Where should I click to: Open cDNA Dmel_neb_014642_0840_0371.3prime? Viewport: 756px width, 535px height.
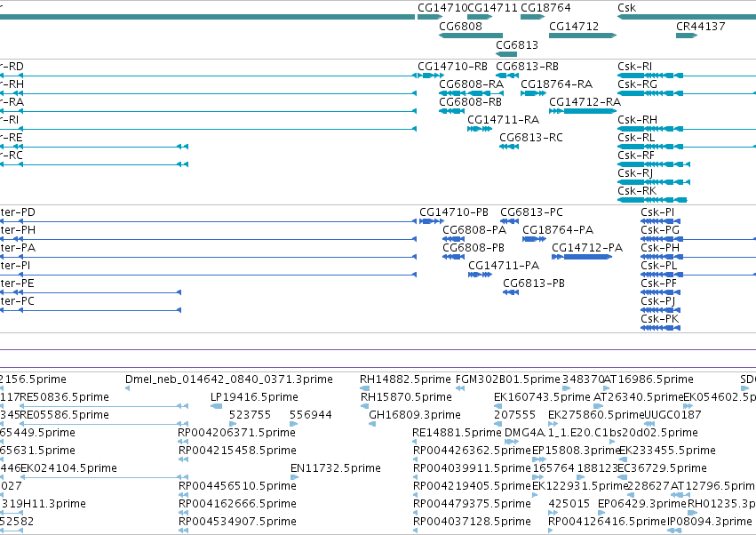[229, 379]
